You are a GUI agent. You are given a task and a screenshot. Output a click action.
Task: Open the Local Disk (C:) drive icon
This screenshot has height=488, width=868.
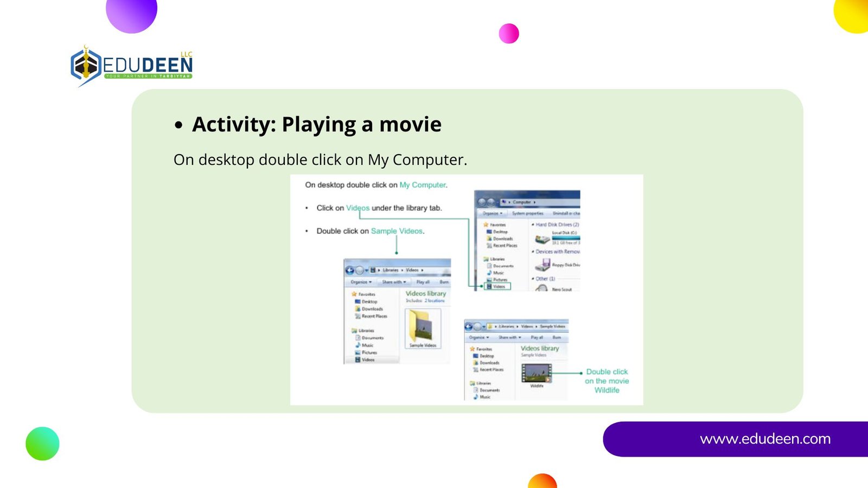click(x=542, y=239)
